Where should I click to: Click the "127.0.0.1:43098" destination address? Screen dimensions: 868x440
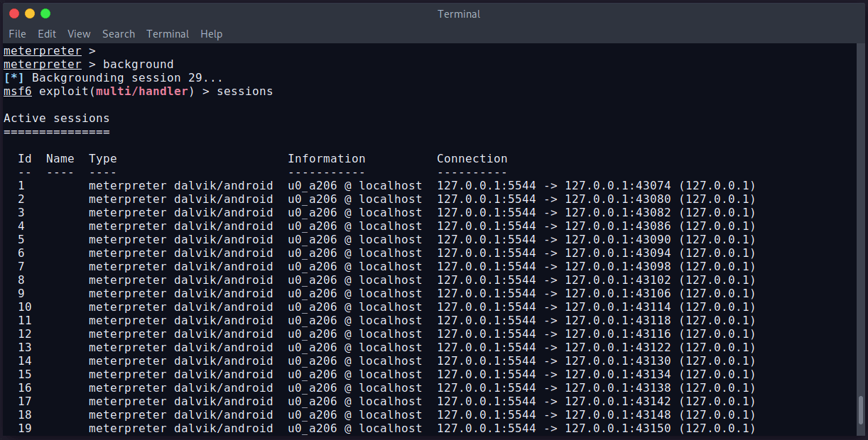click(x=618, y=267)
